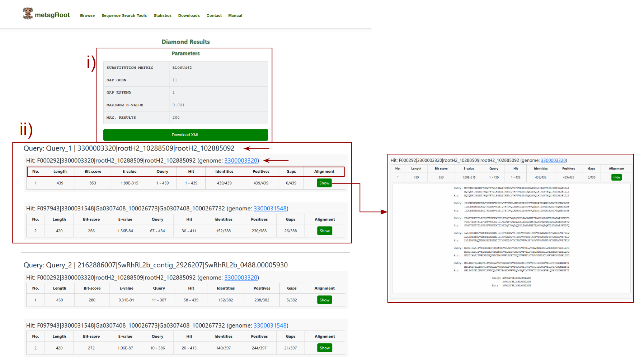The width and height of the screenshot is (644, 362).
Task: Click identities cell 140/397
Action: 224,348
